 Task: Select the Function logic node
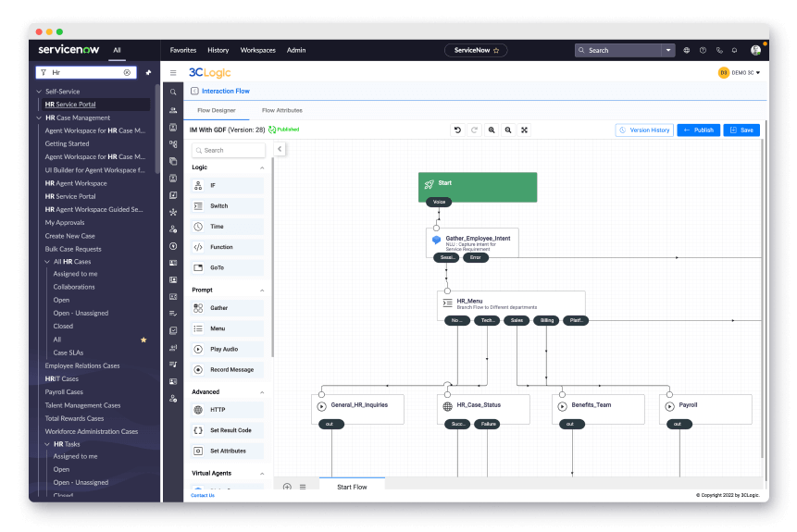click(227, 247)
